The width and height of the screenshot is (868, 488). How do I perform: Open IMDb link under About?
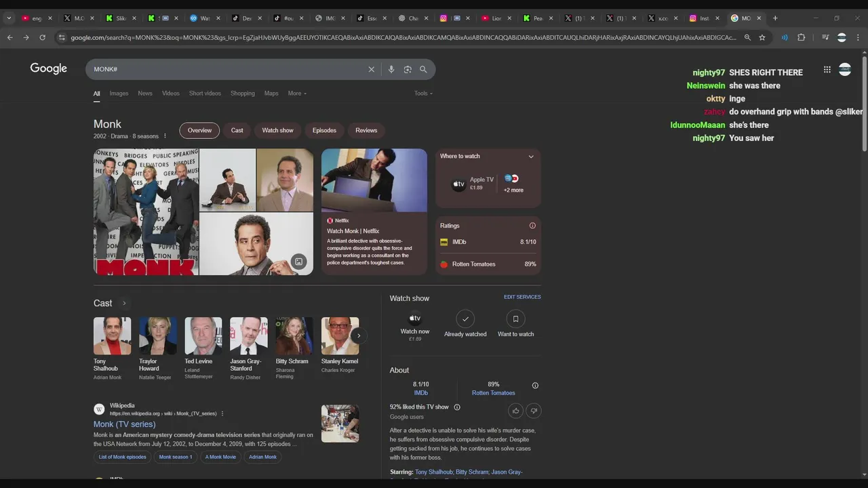421,393
